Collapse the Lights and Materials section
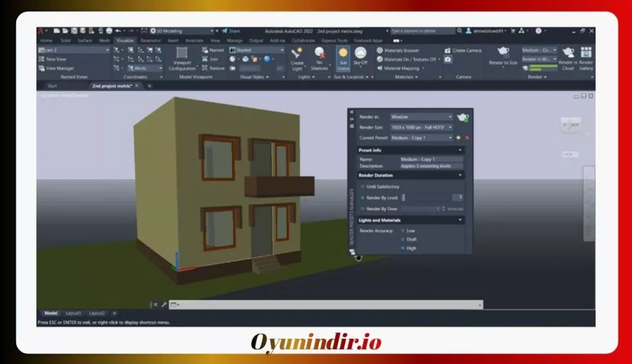The image size is (632, 364). [x=410, y=220]
